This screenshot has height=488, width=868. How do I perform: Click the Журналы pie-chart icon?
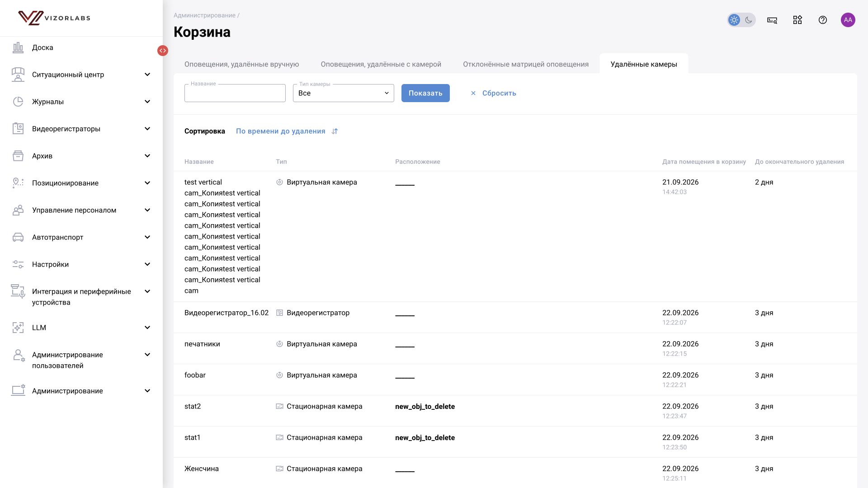(18, 102)
